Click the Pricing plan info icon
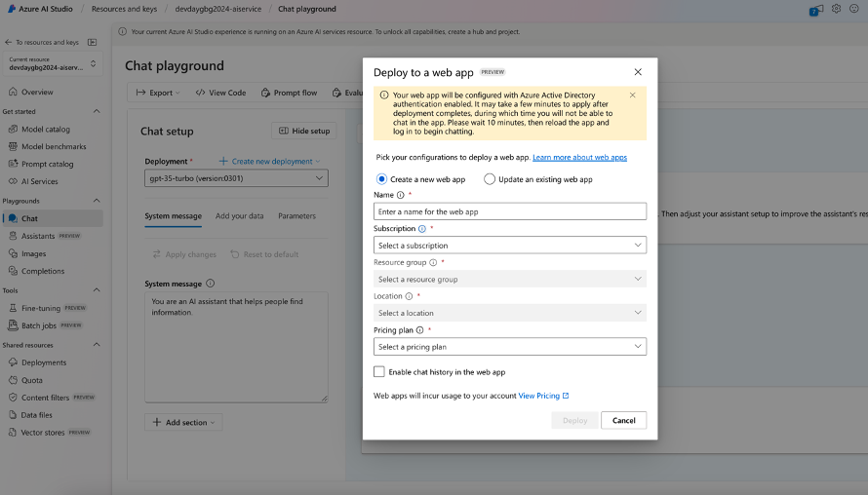This screenshot has width=868, height=495. [419, 330]
